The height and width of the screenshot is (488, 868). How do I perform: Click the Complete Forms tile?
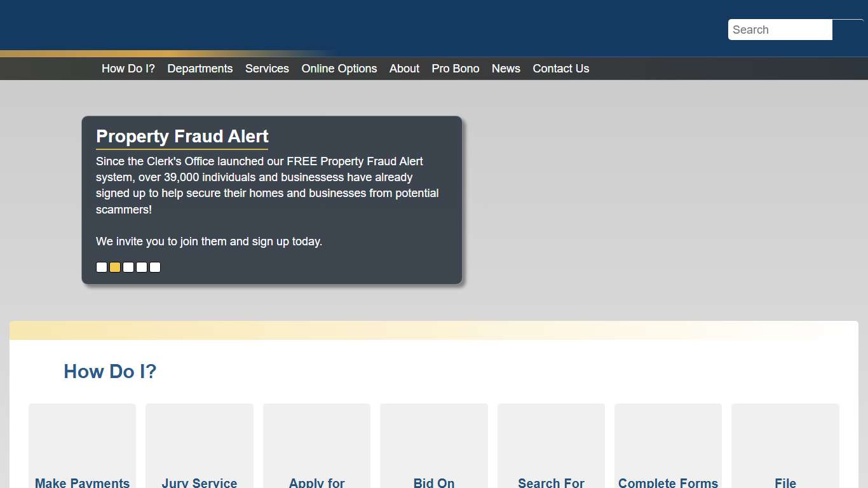[668, 448]
